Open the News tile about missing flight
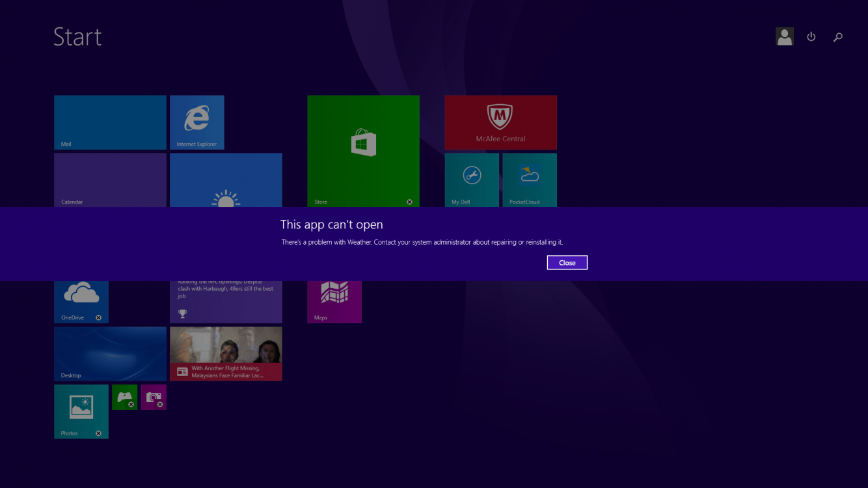The image size is (868, 488). click(226, 354)
